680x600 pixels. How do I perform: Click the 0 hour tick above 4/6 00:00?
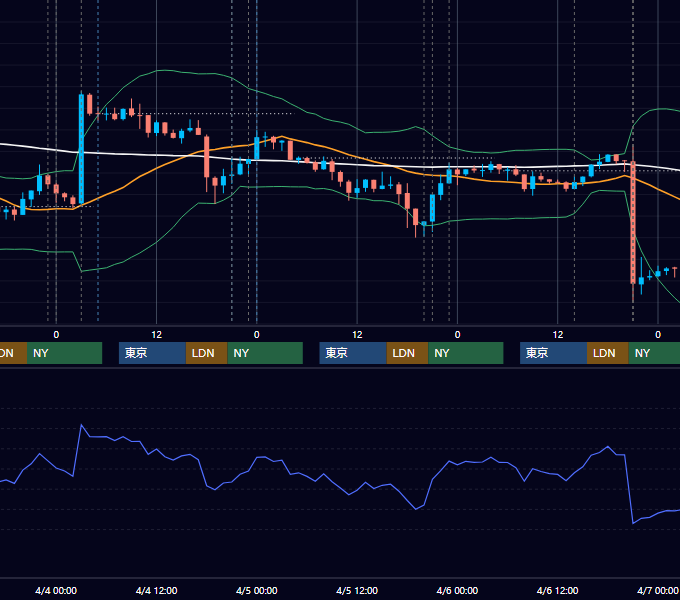[x=457, y=335]
